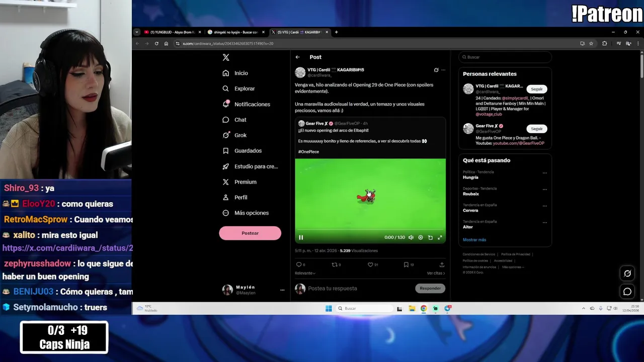Click Mostrar más under trends
The height and width of the screenshot is (362, 644).
474,240
